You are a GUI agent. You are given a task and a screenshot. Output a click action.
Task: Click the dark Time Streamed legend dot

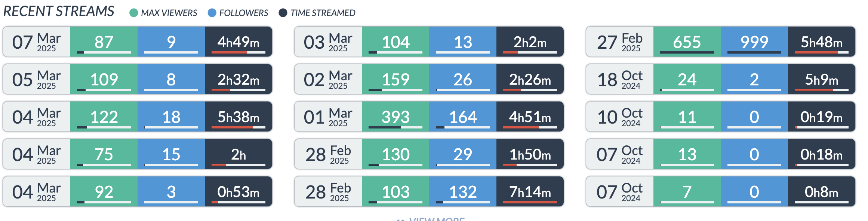[283, 13]
